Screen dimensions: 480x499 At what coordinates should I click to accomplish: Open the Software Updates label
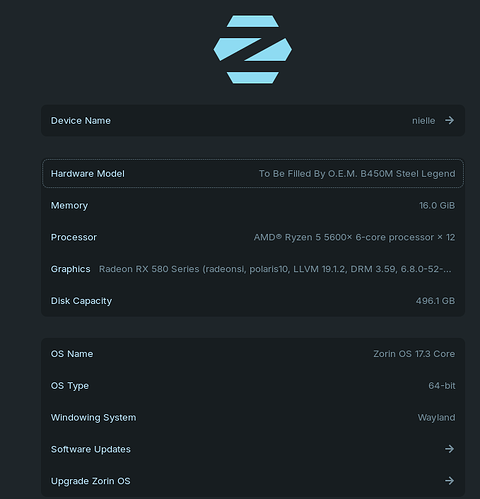(x=91, y=449)
